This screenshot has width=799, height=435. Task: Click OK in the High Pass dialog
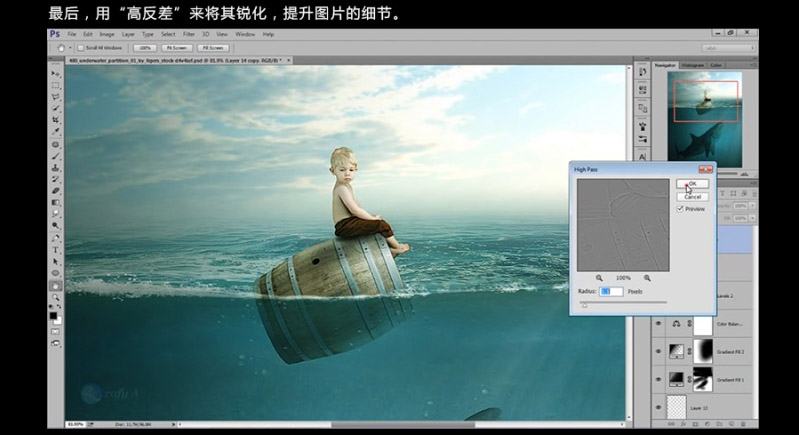coord(692,184)
